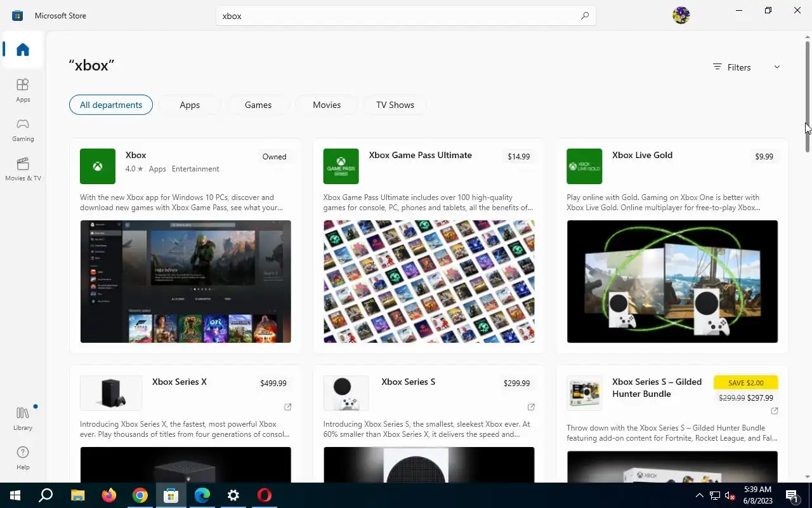Open the Xbox Series S title

coord(409,382)
